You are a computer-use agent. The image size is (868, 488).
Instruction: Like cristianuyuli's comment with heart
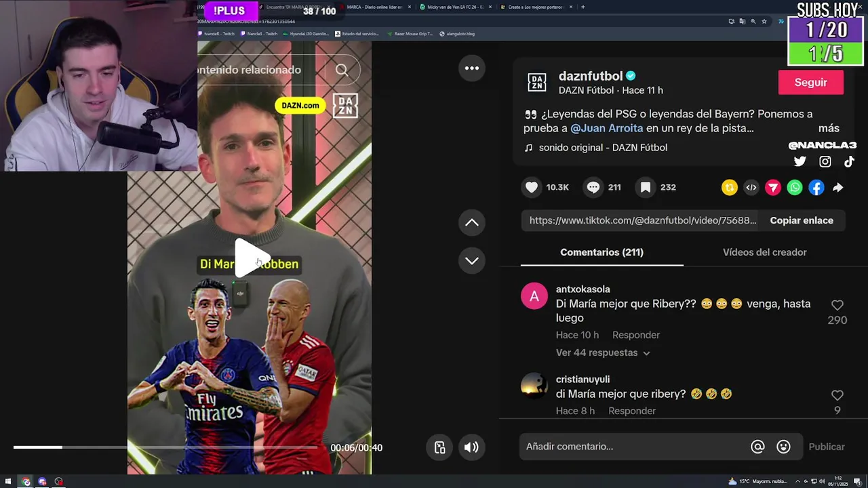tap(837, 395)
